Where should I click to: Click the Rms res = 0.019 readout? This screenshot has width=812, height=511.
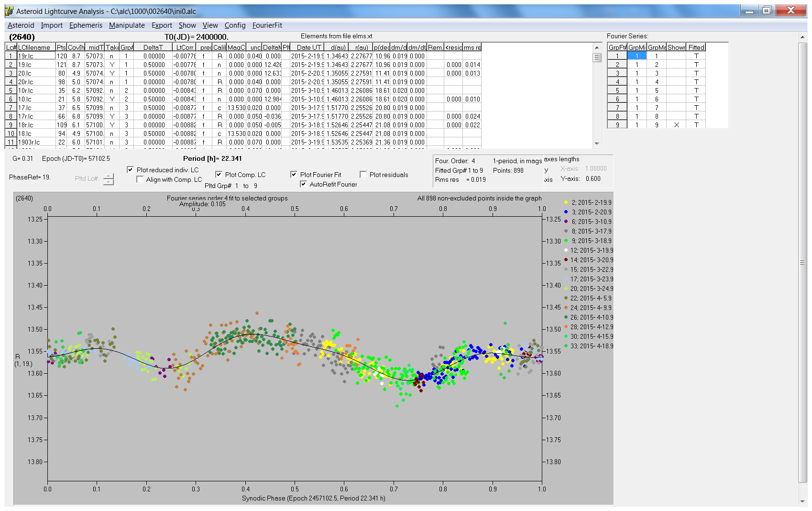point(460,180)
